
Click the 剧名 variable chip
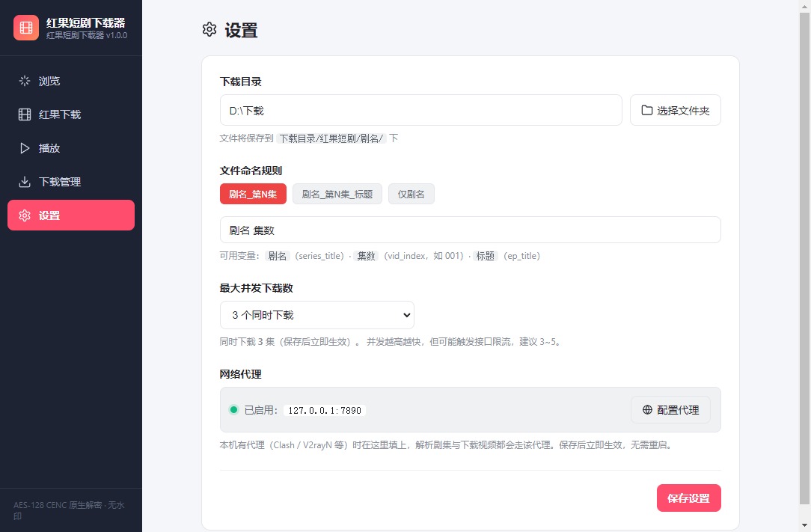click(x=278, y=256)
